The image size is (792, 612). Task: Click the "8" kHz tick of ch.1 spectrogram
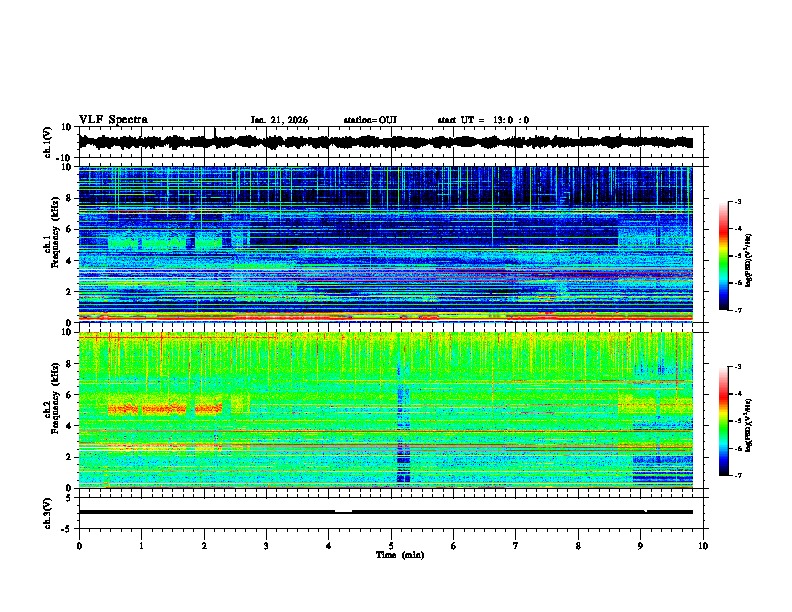click(70, 198)
